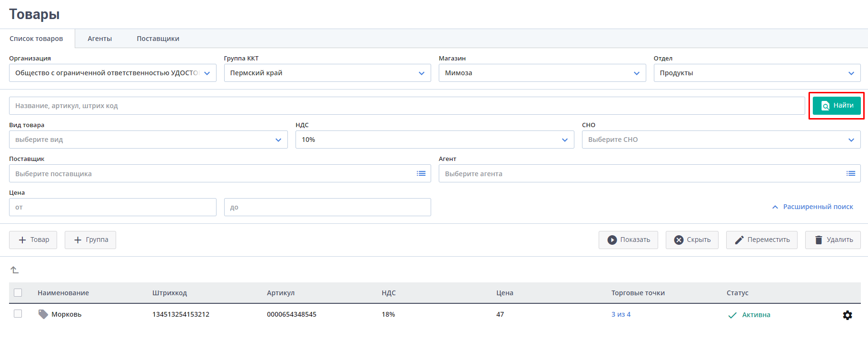Click the Торговые точки column header
This screenshot has height=340, width=868.
click(x=638, y=293)
